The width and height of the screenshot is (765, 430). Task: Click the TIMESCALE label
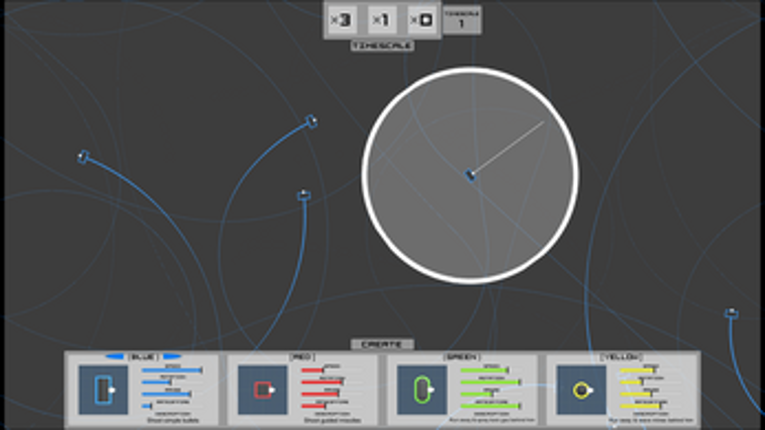tap(382, 46)
